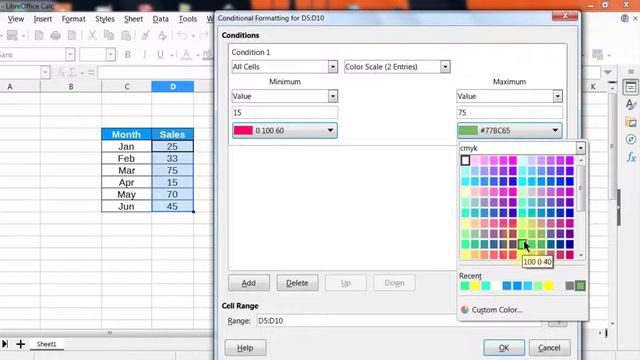Image resolution: width=640 pixels, height=360 pixels.
Task: Select the white swatch at palette start
Action: coord(465,160)
